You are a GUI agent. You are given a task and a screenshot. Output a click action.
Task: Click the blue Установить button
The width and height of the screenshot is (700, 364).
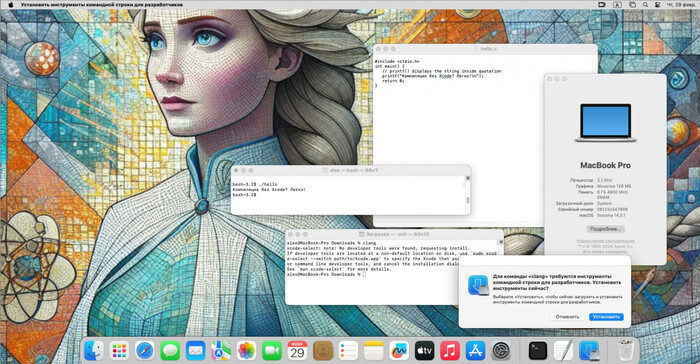(x=606, y=317)
